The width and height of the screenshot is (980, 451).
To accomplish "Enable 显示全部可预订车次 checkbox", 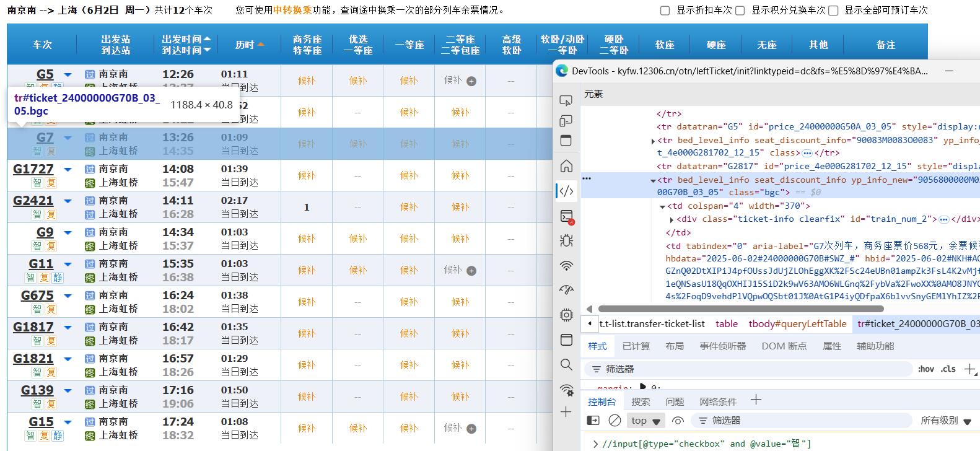I will (833, 11).
